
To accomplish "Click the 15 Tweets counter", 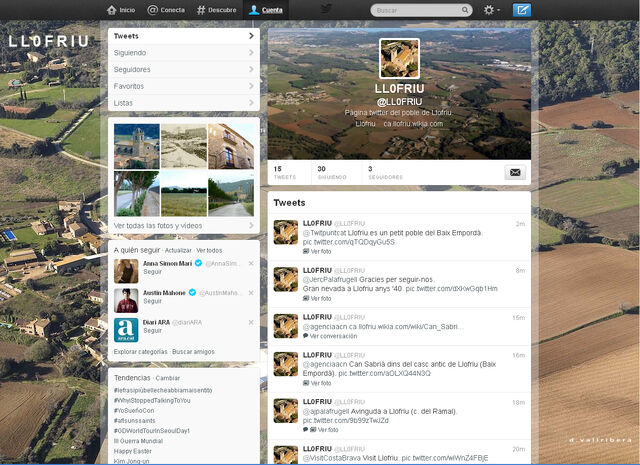I will pos(284,173).
